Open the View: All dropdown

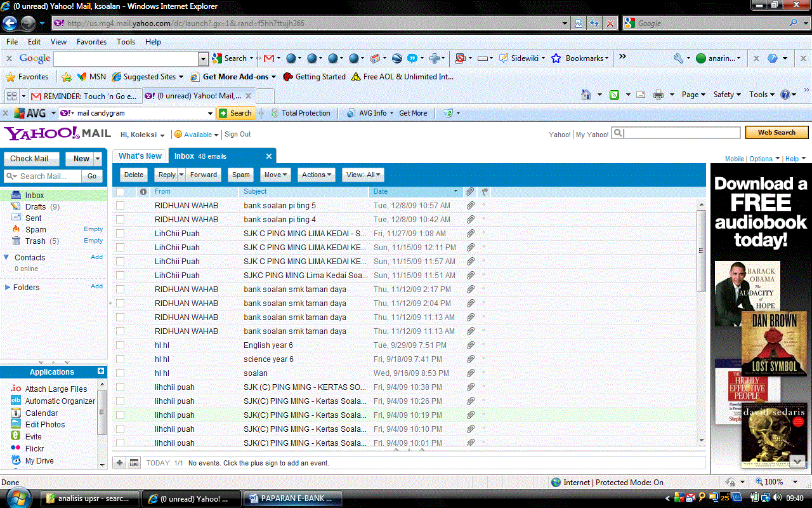pyautogui.click(x=363, y=175)
